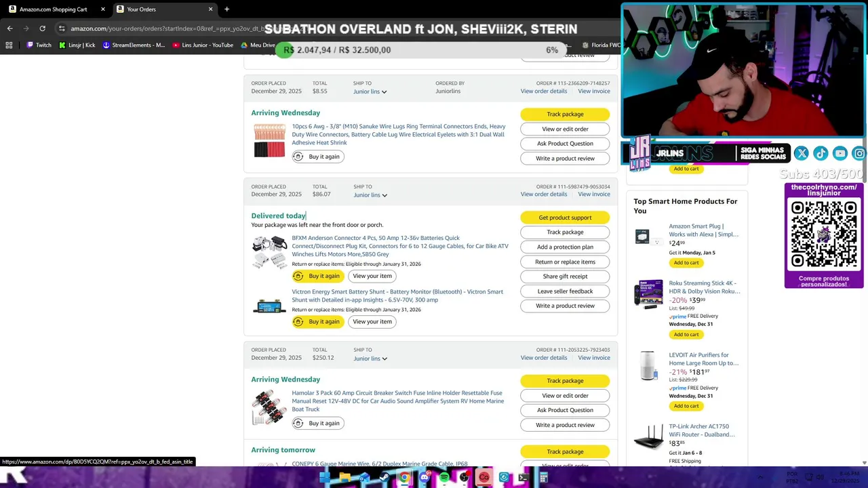View your item for BFXM Anderson Connector

372,276
